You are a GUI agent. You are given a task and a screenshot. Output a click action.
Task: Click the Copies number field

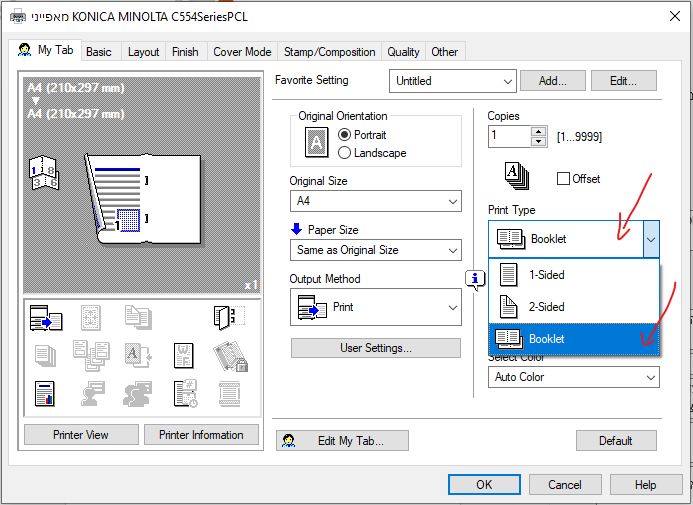tap(509, 136)
